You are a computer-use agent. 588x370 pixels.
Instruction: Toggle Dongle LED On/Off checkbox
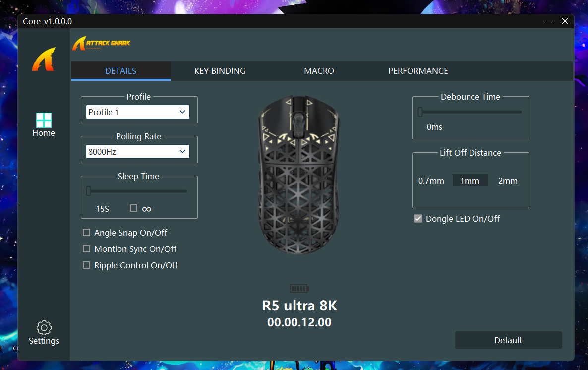[x=418, y=219]
